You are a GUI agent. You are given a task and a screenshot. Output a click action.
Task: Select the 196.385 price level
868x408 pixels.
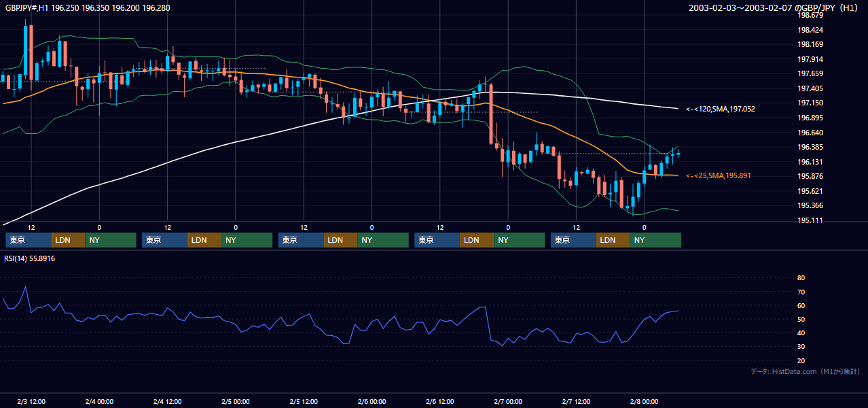(x=811, y=147)
